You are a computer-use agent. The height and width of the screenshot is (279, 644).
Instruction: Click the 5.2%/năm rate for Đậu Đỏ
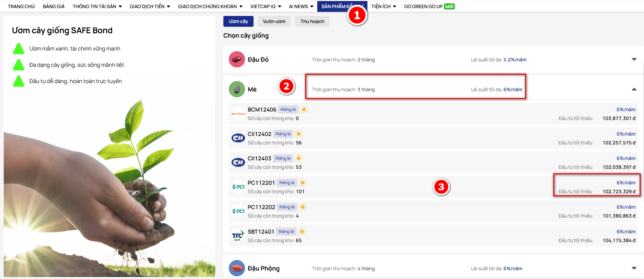515,60
